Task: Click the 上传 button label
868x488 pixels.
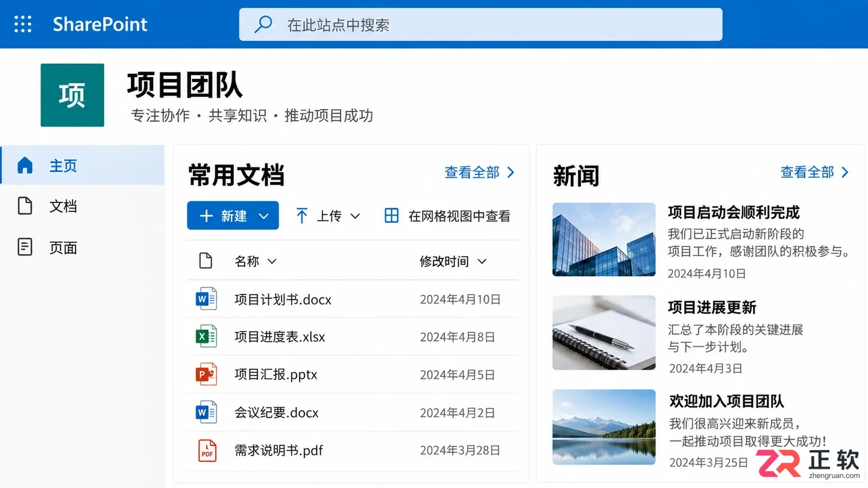Action: (329, 216)
